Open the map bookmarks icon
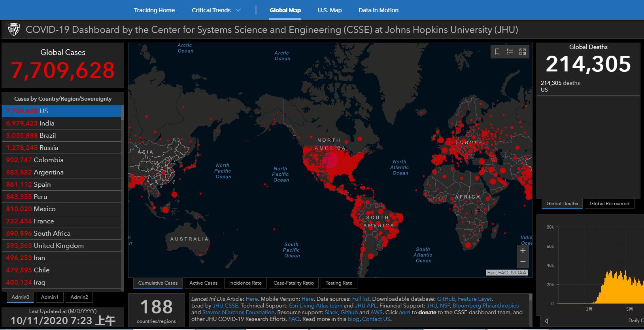Viewport: 644px width, 330px height. 497,52
